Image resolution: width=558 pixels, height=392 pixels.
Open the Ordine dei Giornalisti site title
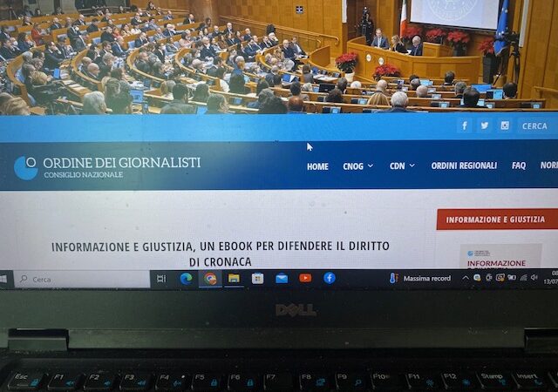coord(122,163)
